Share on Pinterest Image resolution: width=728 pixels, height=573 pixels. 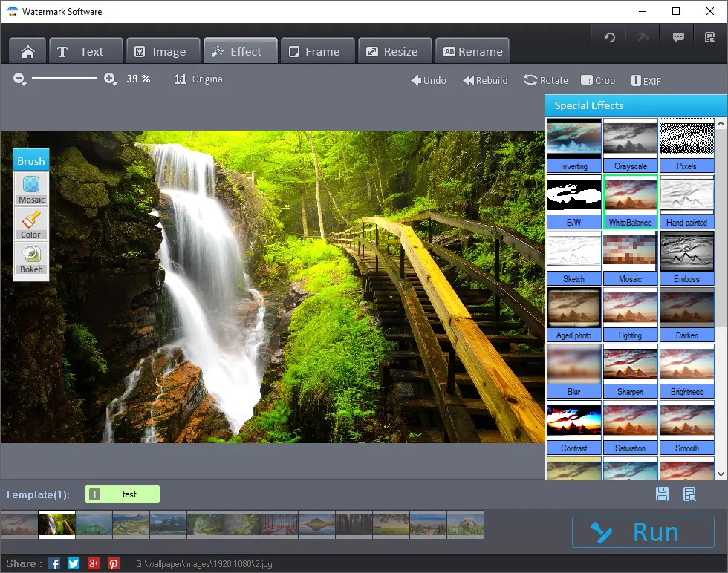tap(113, 563)
